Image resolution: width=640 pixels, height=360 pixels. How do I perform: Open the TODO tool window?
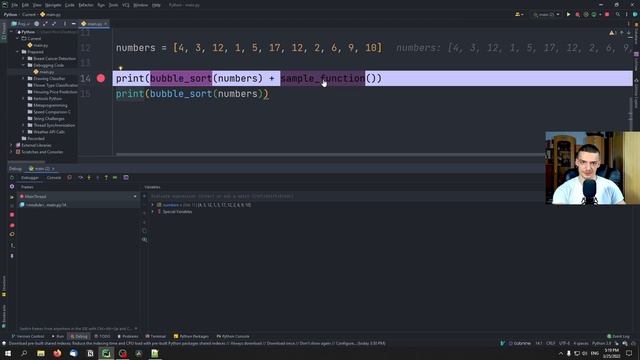[102, 336]
